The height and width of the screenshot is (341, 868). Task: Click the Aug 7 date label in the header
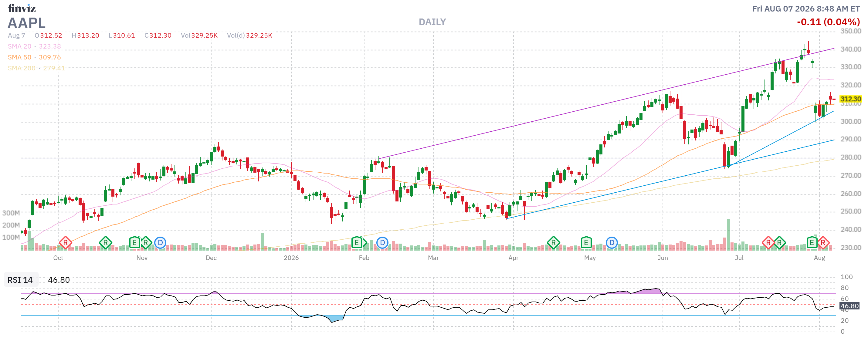pos(16,35)
